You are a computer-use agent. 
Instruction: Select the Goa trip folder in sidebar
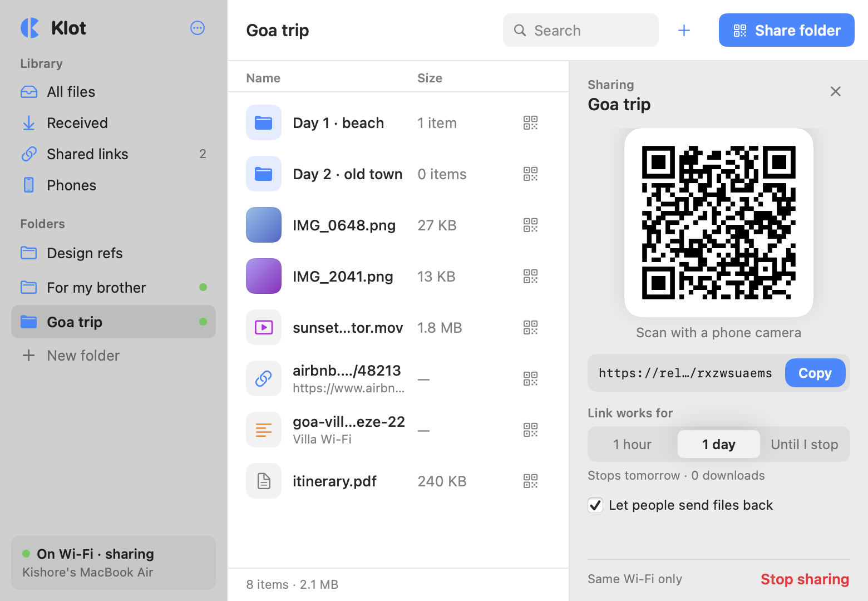[x=114, y=322]
